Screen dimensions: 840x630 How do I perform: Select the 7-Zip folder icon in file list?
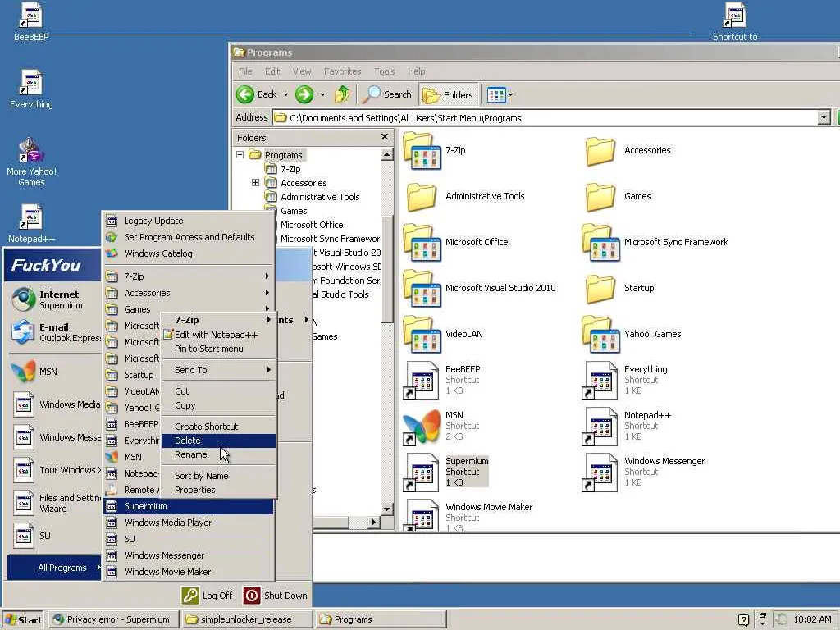click(x=422, y=152)
